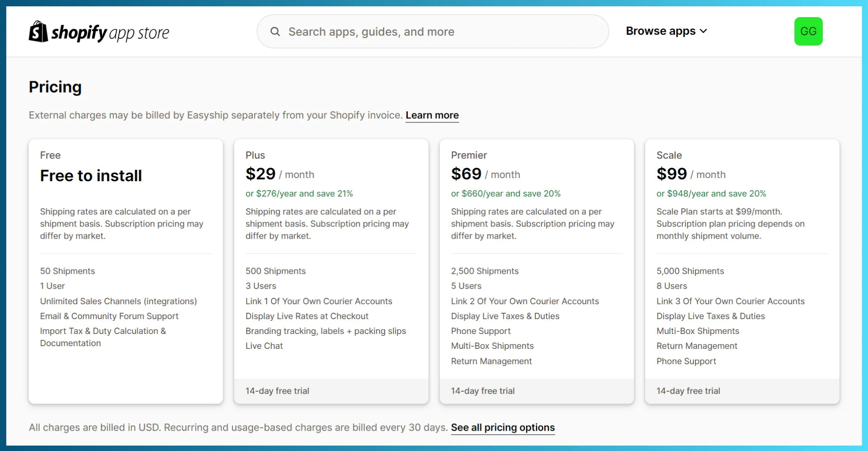Screen dimensions: 868x451
Task: Select the Free plan card title
Action: [x=50, y=155]
